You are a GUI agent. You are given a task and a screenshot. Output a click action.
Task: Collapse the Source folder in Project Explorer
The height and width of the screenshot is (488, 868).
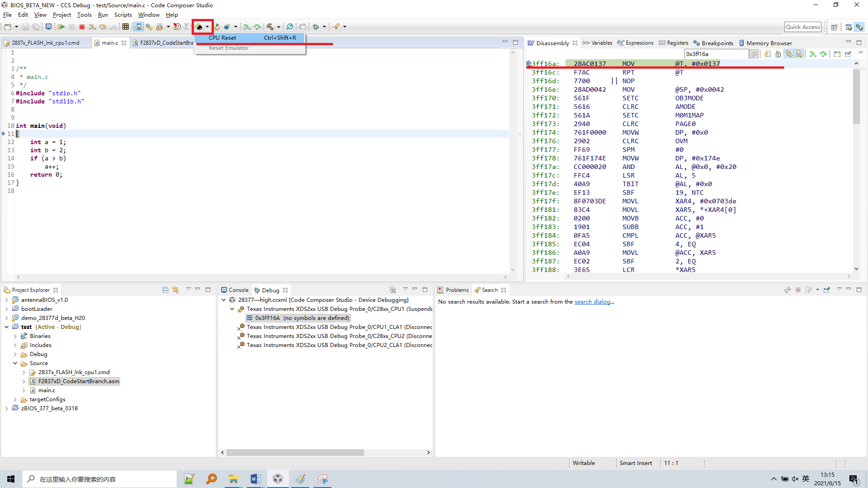[15, 363]
